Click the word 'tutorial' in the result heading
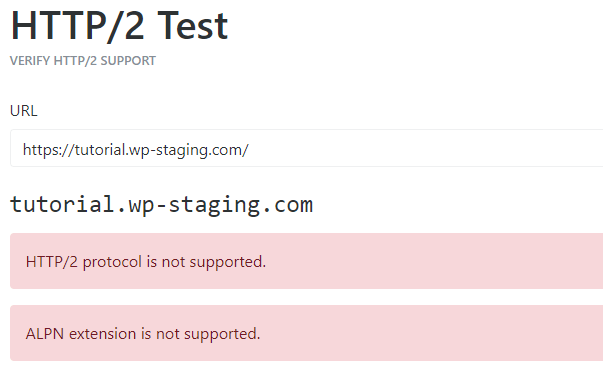This screenshot has width=603, height=378. tap(62, 204)
